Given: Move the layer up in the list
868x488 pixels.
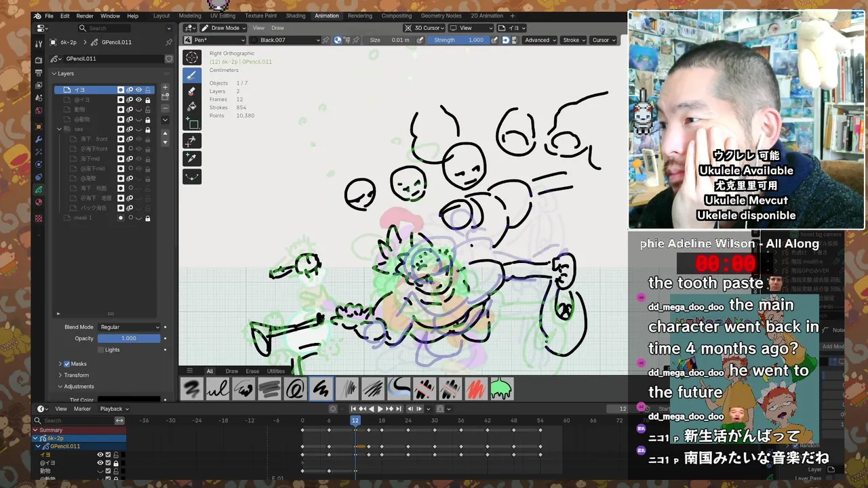Looking at the screenshot, I should click(x=165, y=133).
